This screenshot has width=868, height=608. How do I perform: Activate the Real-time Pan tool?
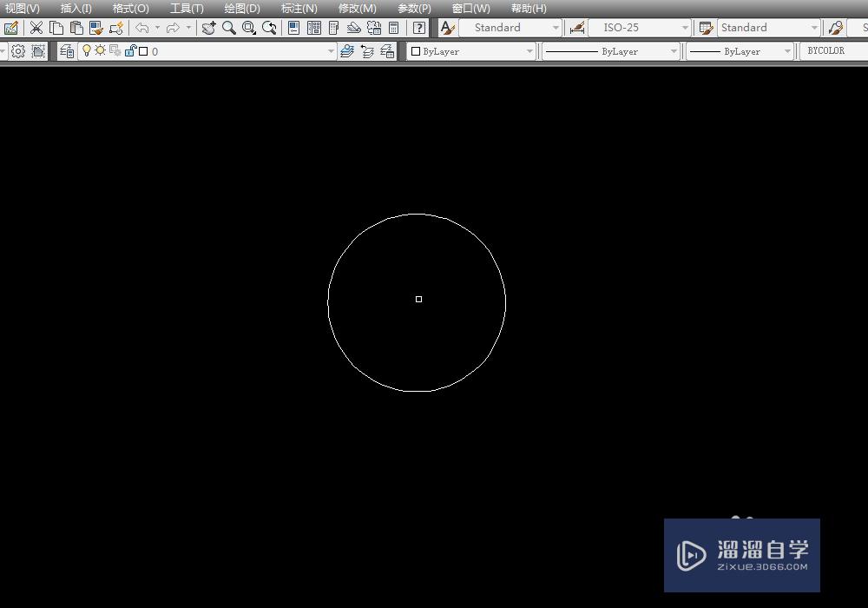[208, 27]
